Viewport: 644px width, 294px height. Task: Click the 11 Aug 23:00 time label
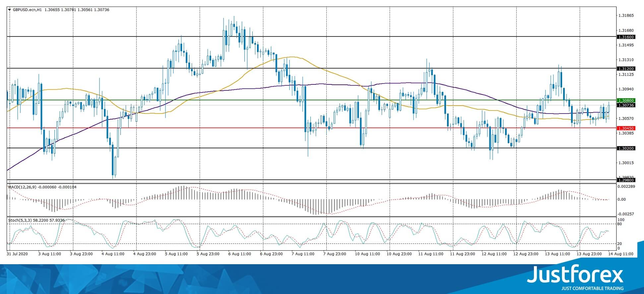point(462,254)
